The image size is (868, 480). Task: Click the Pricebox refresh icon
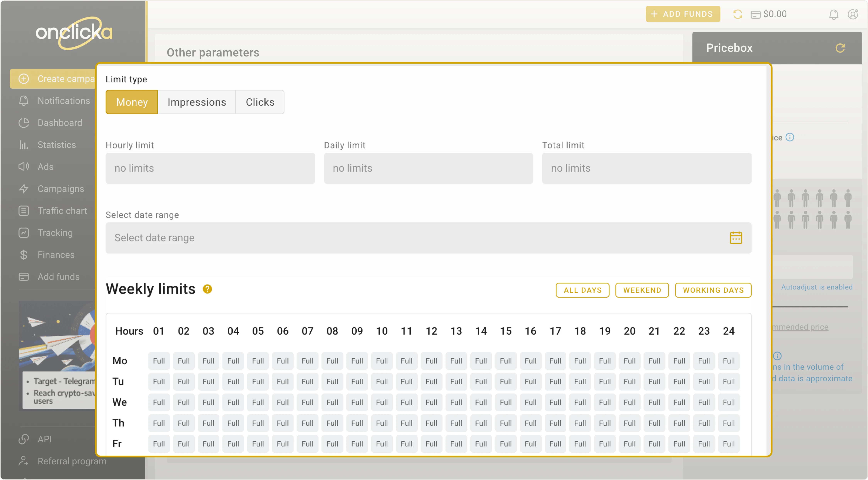pyautogui.click(x=840, y=48)
